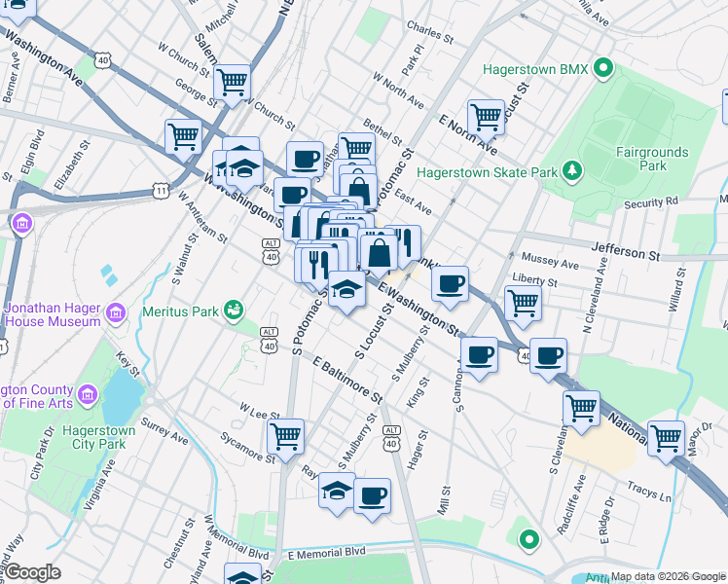Viewport: 728px width, 584px height.
Task: Click the Jonathan Hager House Museum pin
Action: pyautogui.click(x=116, y=313)
